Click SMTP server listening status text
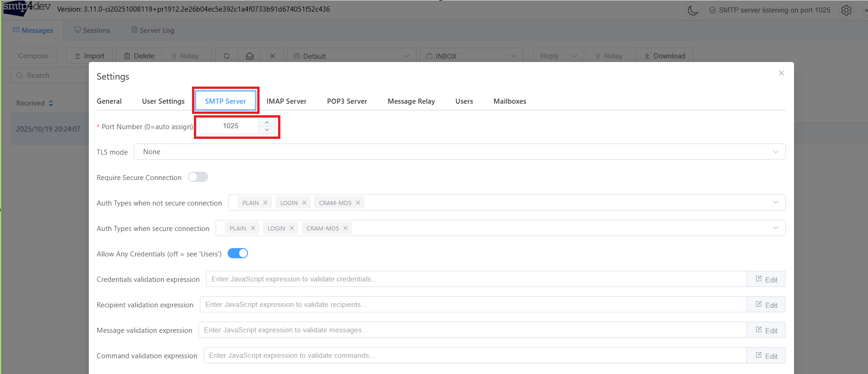Screen dimensions: 868x374 click(x=775, y=10)
